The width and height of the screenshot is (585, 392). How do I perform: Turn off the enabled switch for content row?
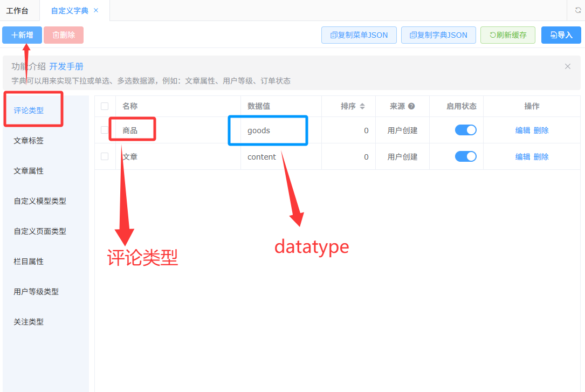click(x=466, y=156)
